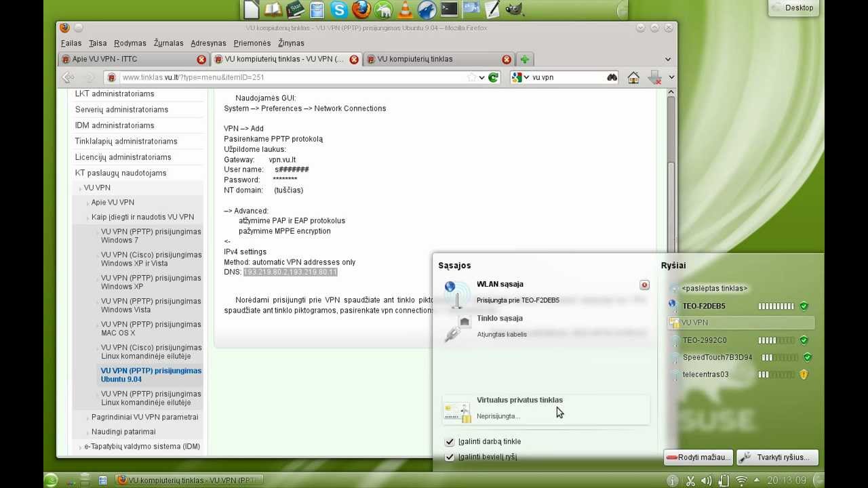Open the notepad with pen icon in the dock
This screenshot has height=488, width=868.
coord(493,9)
